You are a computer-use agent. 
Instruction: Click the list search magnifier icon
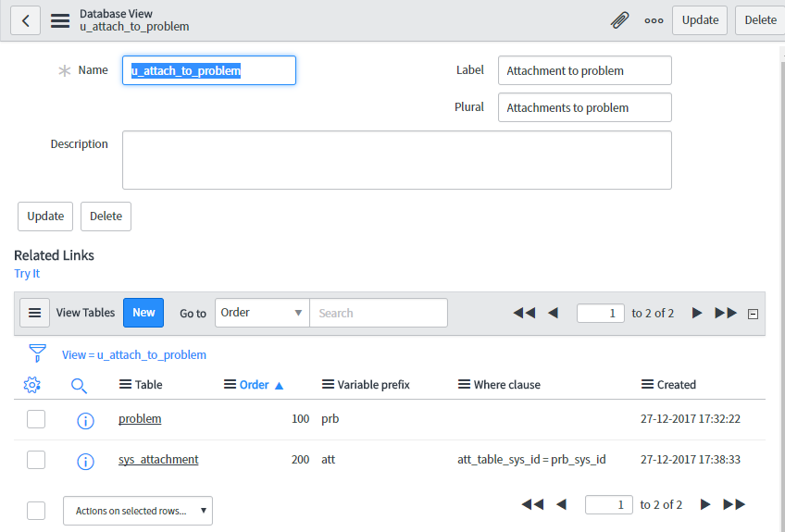coord(80,385)
